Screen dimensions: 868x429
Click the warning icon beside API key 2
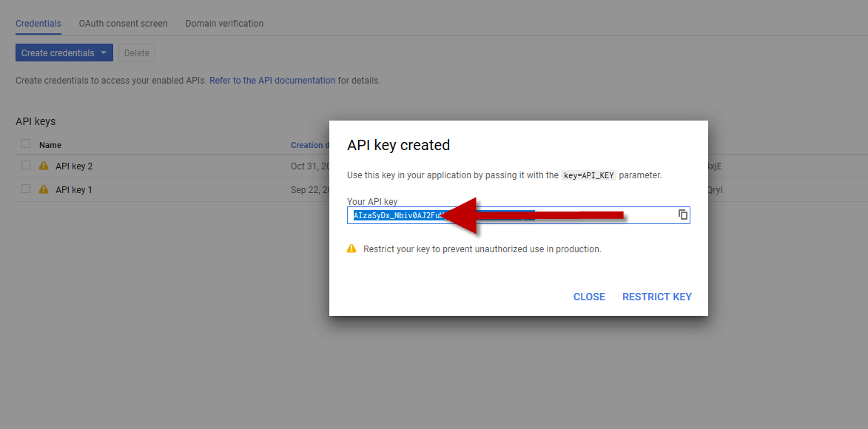click(42, 166)
